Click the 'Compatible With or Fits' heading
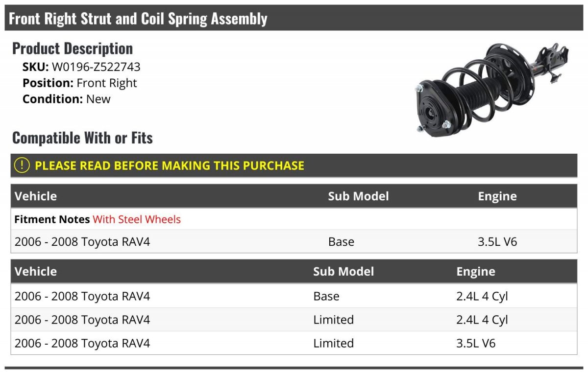 [x=82, y=138]
